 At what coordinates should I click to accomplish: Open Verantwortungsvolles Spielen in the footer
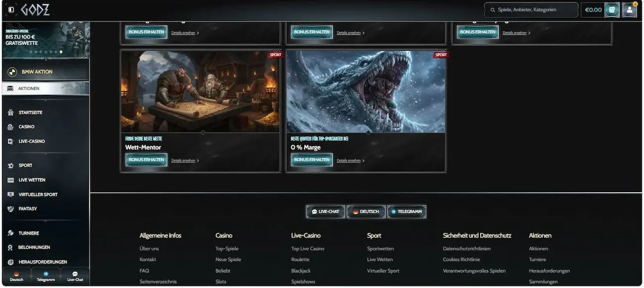474,271
